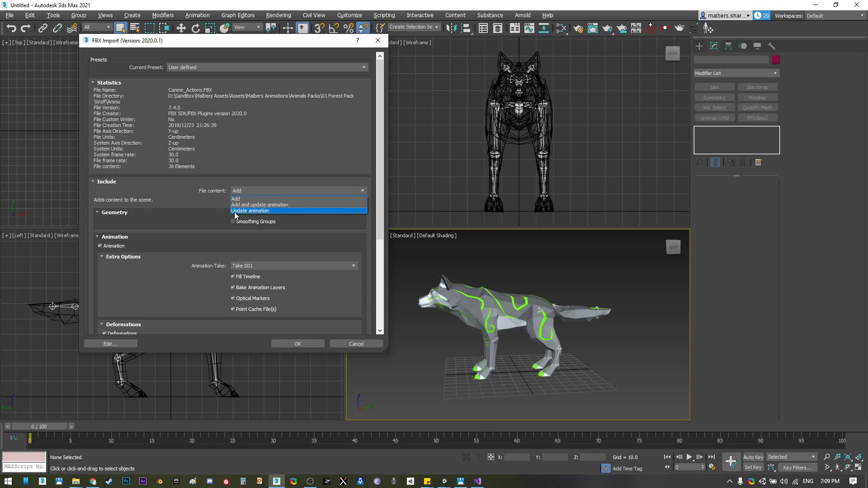Enable the Smoothing Groups checkbox
This screenshot has height=488, width=868.
(x=233, y=221)
